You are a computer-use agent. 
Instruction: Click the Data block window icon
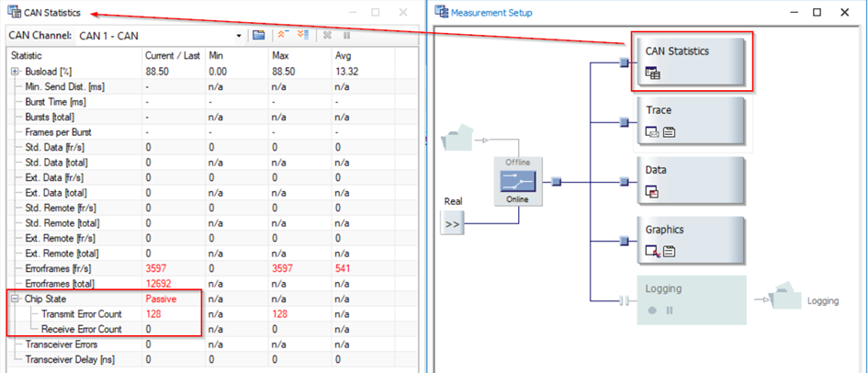tap(653, 192)
